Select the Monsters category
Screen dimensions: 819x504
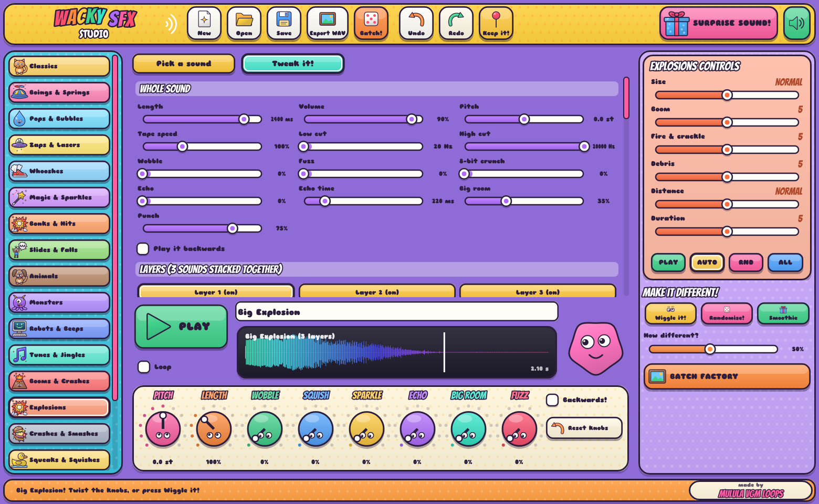point(59,302)
